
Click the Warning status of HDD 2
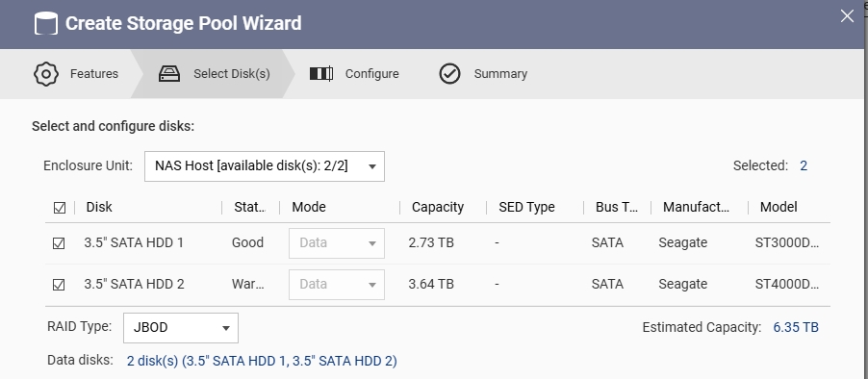click(x=248, y=284)
